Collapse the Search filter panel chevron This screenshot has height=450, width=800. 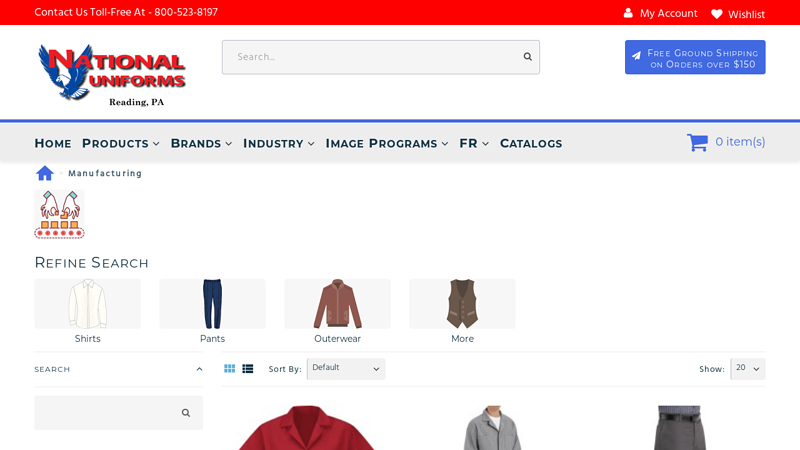199,369
